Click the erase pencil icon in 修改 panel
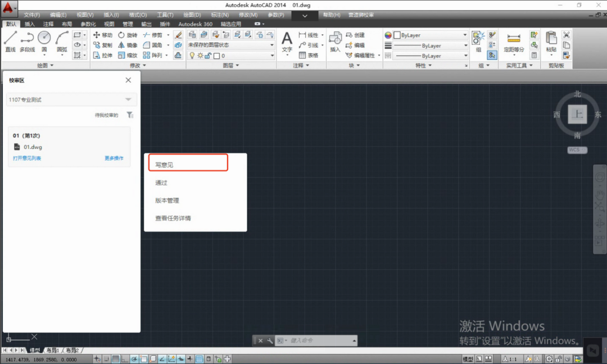 tap(178, 35)
